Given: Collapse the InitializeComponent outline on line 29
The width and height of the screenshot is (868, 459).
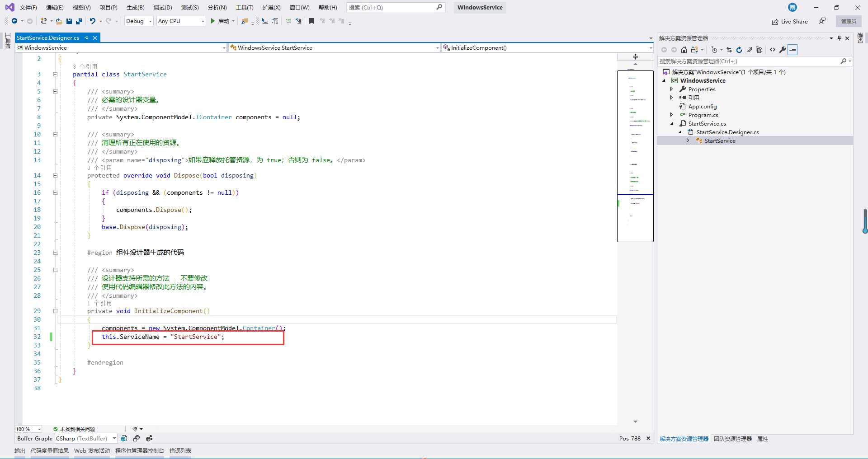Looking at the screenshot, I should point(55,311).
